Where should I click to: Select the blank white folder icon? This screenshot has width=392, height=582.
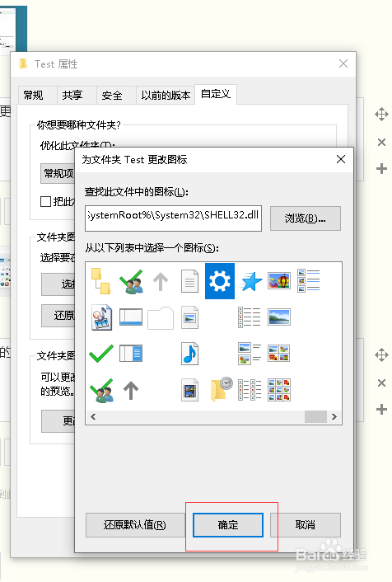tap(161, 318)
